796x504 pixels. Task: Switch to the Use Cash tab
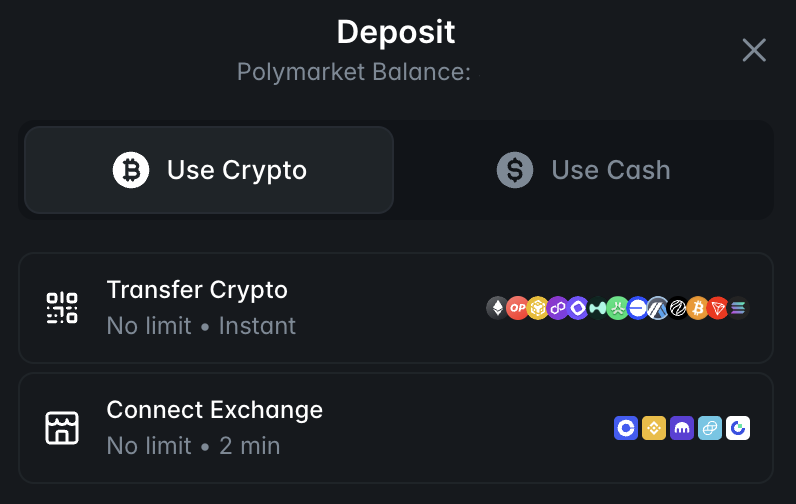[584, 170]
